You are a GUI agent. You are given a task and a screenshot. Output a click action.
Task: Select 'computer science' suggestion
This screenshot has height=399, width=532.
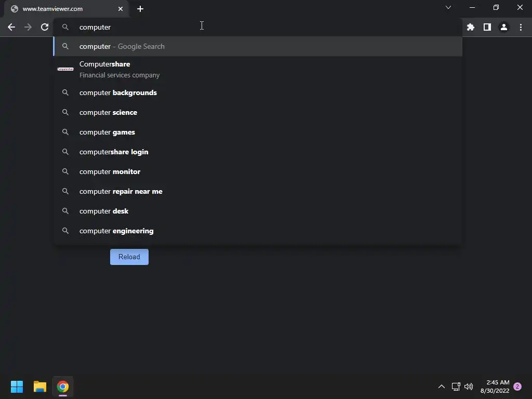(x=258, y=112)
